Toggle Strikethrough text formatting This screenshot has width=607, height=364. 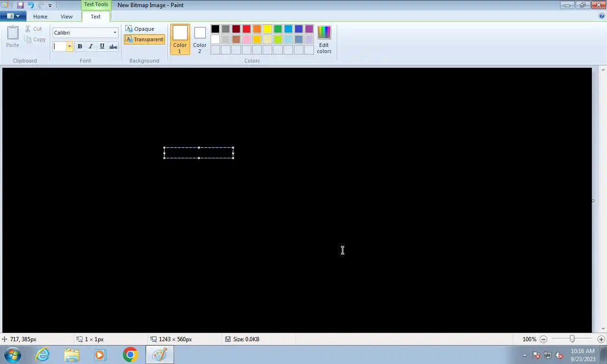point(113,46)
